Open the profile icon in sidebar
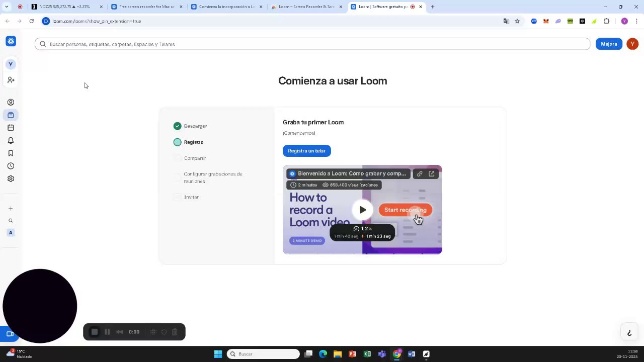The image size is (644, 362). click(x=11, y=102)
